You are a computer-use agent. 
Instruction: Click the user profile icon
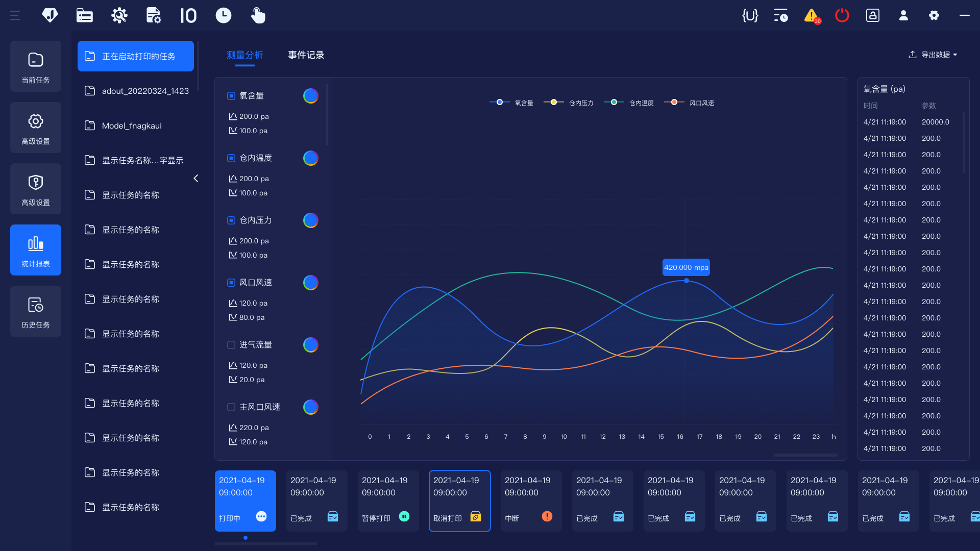pyautogui.click(x=903, y=15)
